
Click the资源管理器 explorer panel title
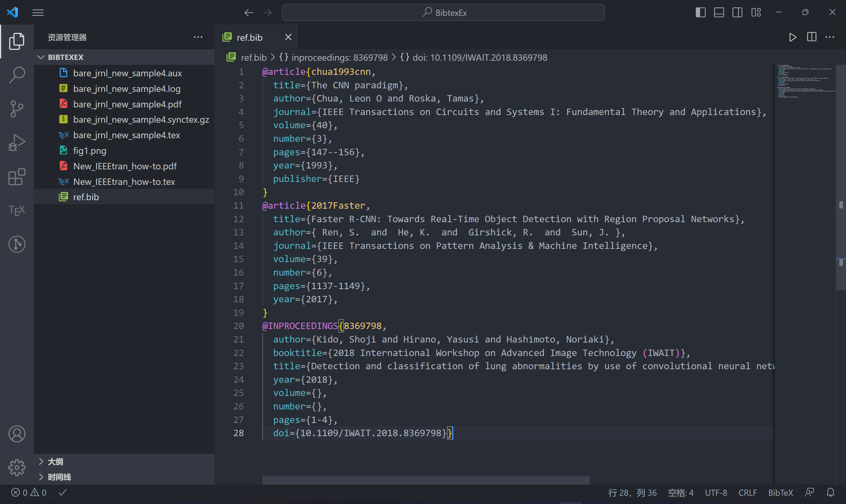click(x=67, y=37)
